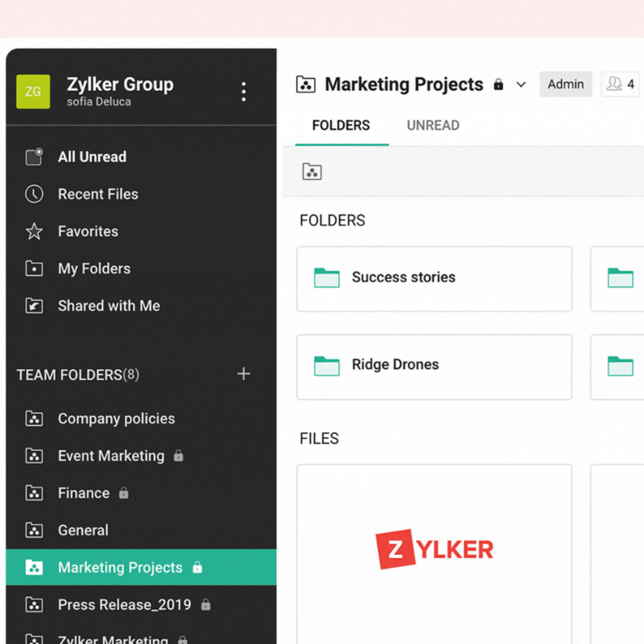Image resolution: width=644 pixels, height=644 pixels.
Task: Click the All Unread icon
Action: point(34,157)
